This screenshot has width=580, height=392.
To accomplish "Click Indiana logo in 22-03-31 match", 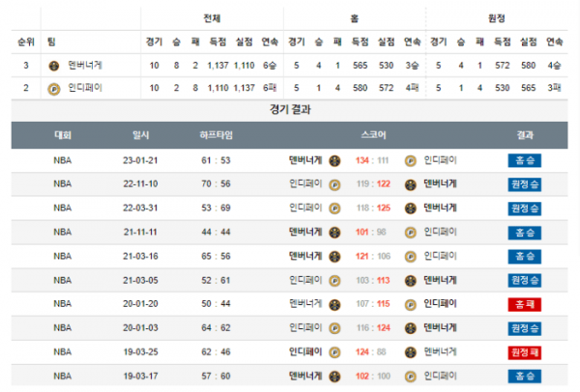I will (334, 209).
